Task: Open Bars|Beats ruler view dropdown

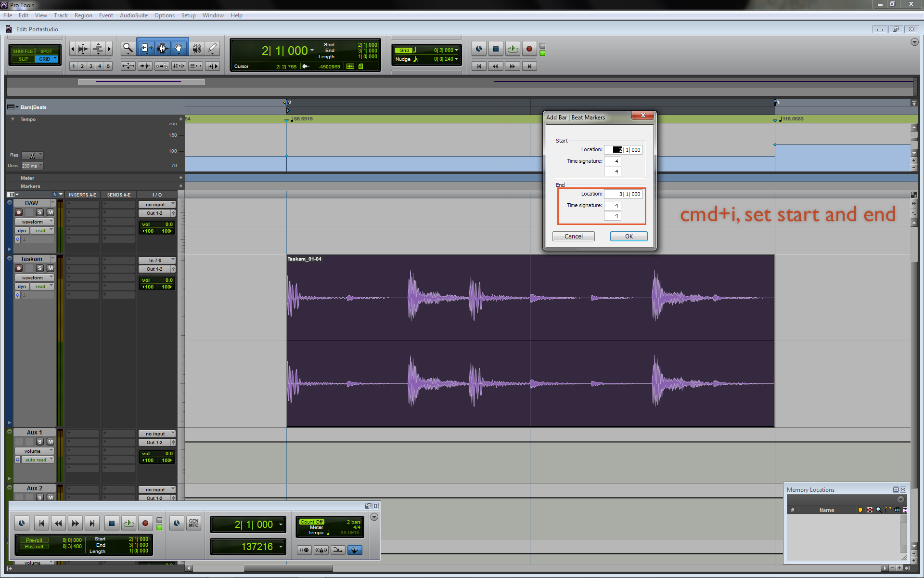Action: coord(13,107)
